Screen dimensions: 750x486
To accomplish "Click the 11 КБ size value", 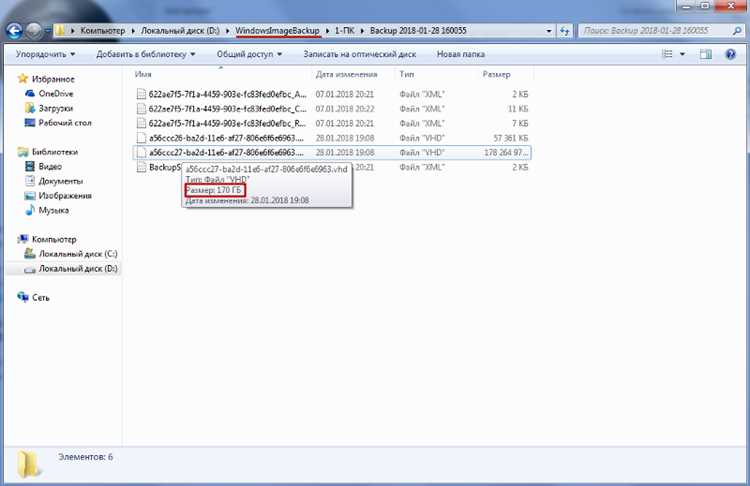I will tap(518, 109).
